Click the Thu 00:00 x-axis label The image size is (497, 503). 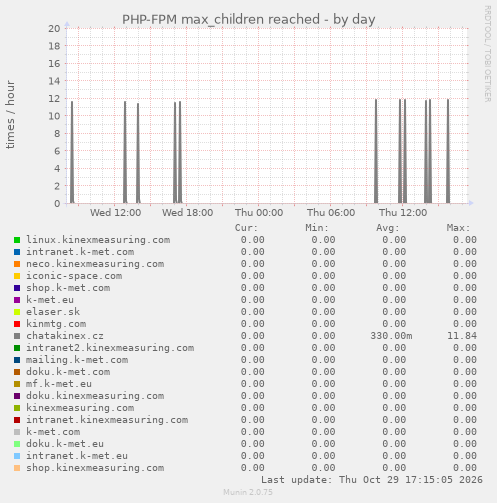click(259, 213)
